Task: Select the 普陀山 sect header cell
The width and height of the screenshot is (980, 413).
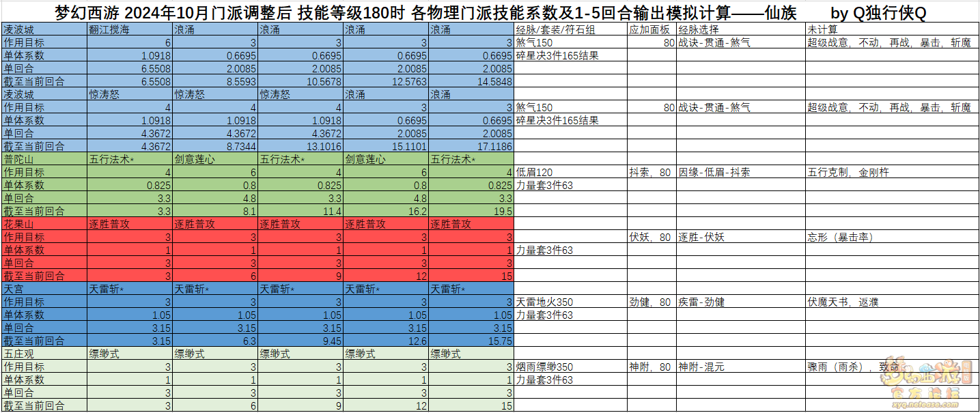Action: pyautogui.click(x=44, y=159)
